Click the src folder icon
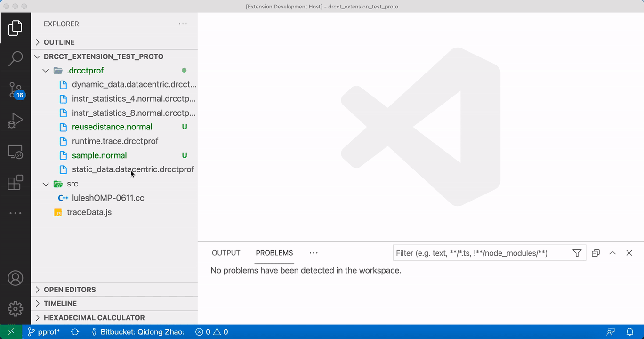The image size is (644, 339). (58, 184)
